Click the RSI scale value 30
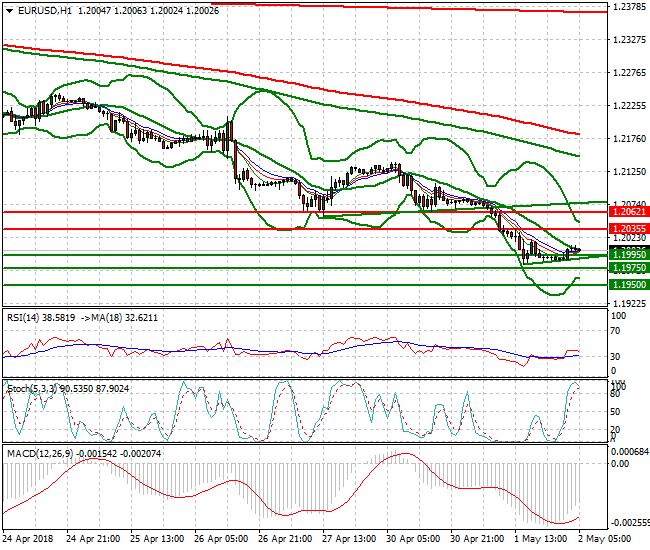 (x=616, y=356)
